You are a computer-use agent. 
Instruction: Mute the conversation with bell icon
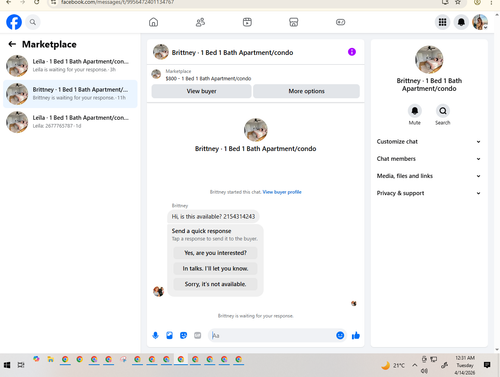click(415, 111)
